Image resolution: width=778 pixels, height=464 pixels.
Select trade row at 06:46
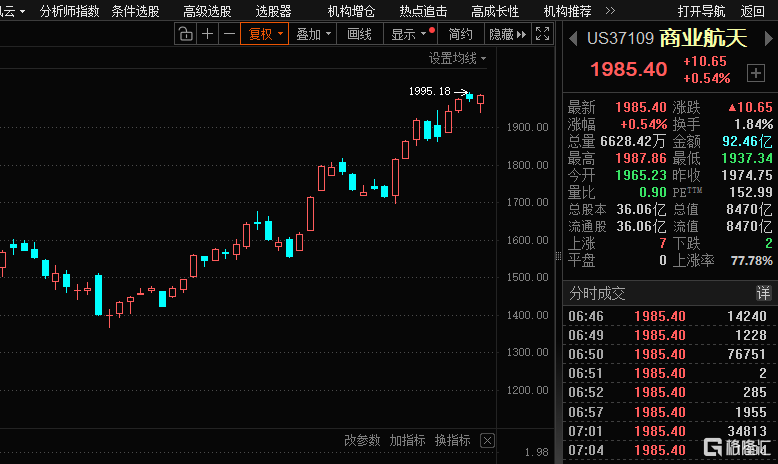(670, 316)
